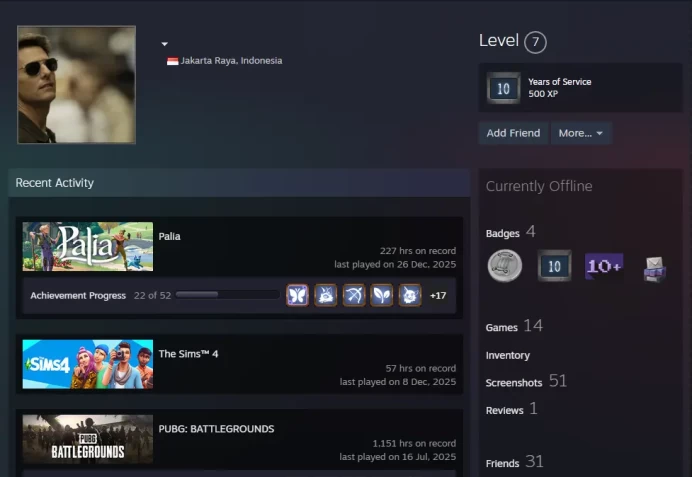This screenshot has height=477, width=692.
Task: Click the Palia game banner thumbnail
Action: pos(88,247)
